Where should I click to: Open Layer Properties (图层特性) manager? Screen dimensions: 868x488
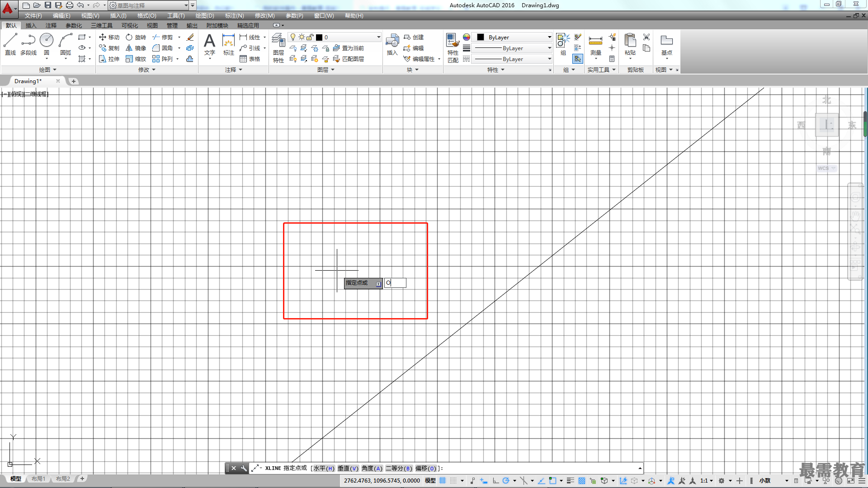point(278,48)
